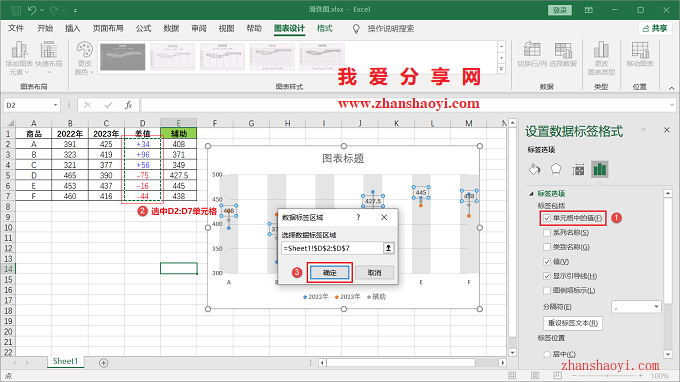
Task: Close the Format Data Labels pane
Action: point(667,130)
